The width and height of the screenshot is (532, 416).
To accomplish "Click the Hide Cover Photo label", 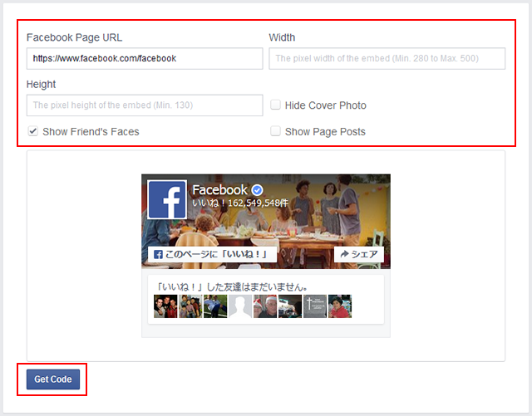I will [x=326, y=105].
